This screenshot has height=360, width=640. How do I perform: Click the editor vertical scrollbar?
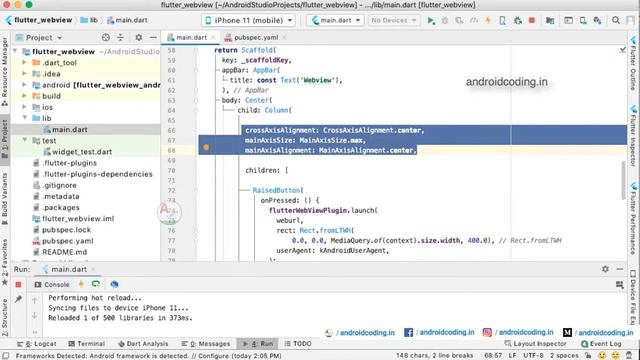(x=623, y=180)
